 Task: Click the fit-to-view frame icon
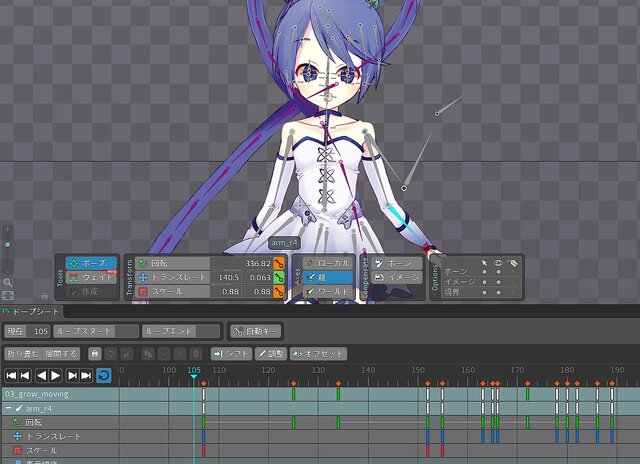(8, 295)
